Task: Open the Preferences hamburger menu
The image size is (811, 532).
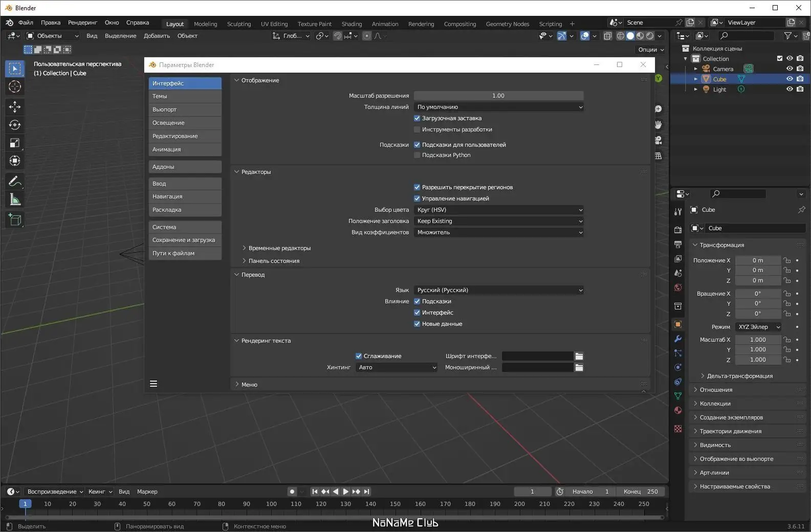Action: [154, 384]
